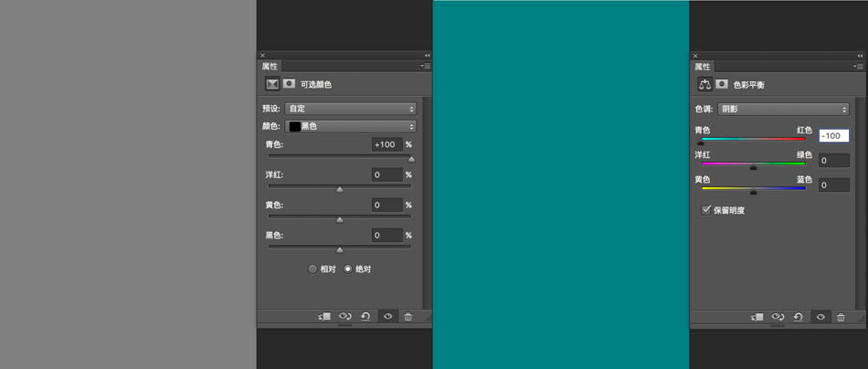Reset Selective Color adjustment to defaults
This screenshot has height=369, width=868.
[x=365, y=316]
